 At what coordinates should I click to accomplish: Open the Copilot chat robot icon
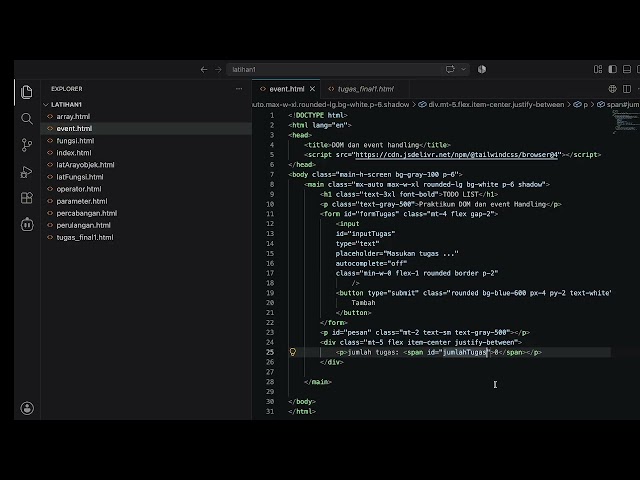point(27,224)
